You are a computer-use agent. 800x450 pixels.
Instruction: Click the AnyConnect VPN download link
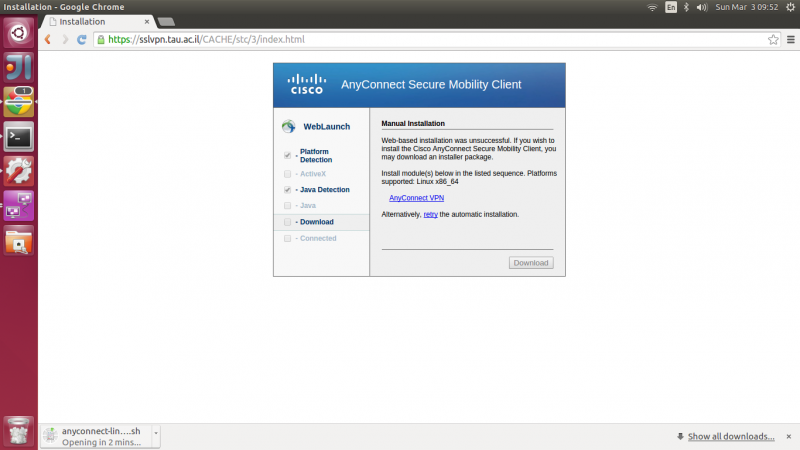[416, 198]
